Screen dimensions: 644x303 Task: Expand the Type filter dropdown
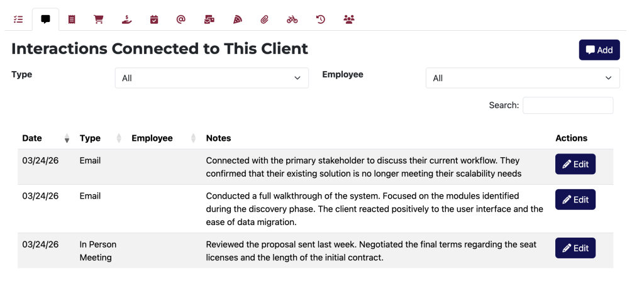click(211, 78)
